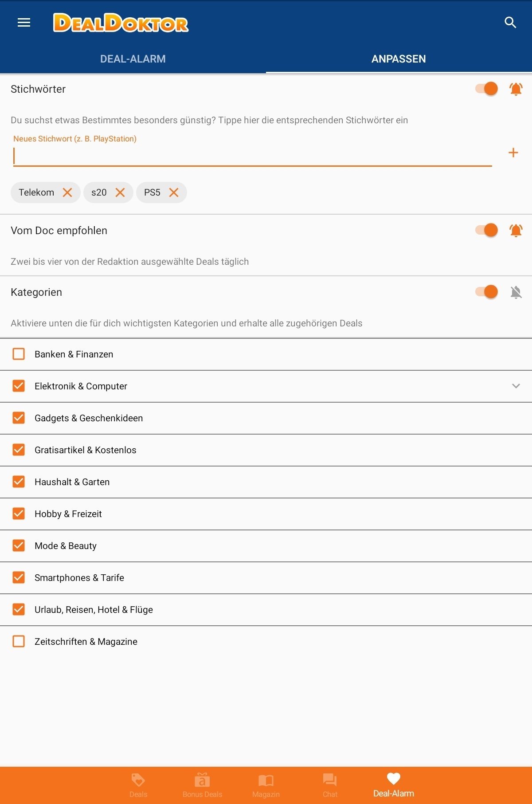Check Zeitschriften & Magazine checkbox
532x804 pixels.
click(19, 641)
